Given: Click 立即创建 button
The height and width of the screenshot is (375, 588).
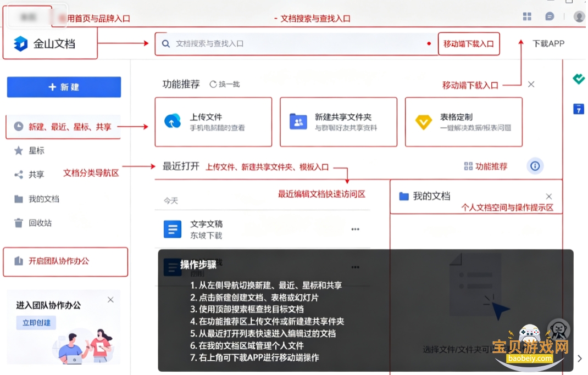Looking at the screenshot, I should 36,322.
